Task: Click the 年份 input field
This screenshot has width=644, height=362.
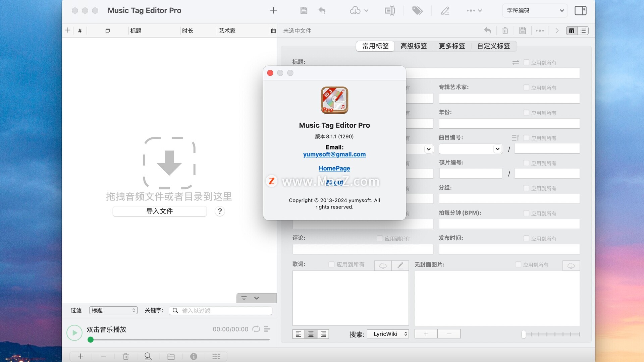Action: pyautogui.click(x=509, y=123)
